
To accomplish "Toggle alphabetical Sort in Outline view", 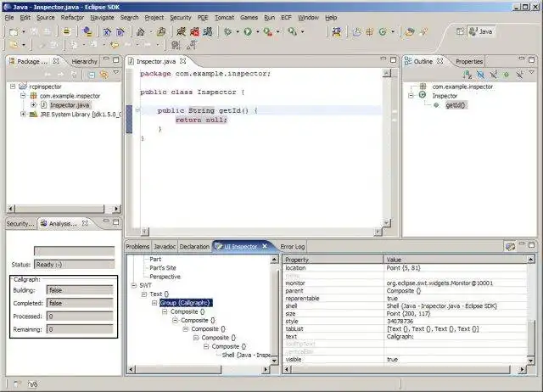I will coord(467,74).
